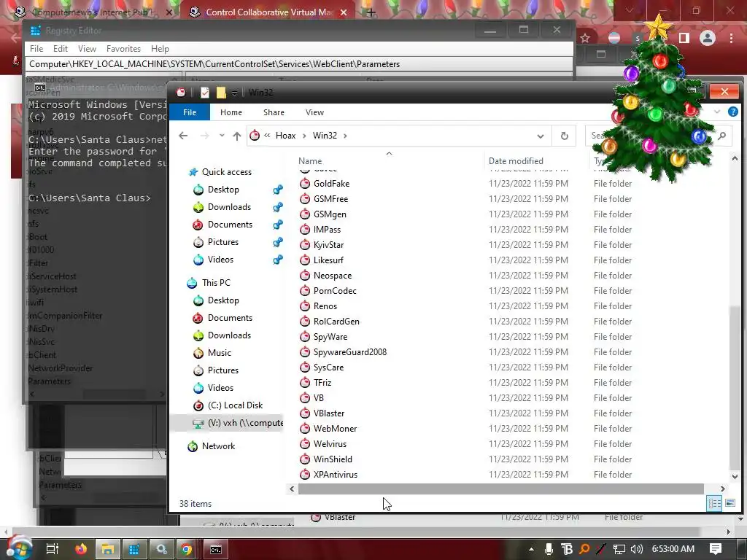Switch to Control Collaborative Virtual Machine tab
The image size is (747, 560).
268,12
